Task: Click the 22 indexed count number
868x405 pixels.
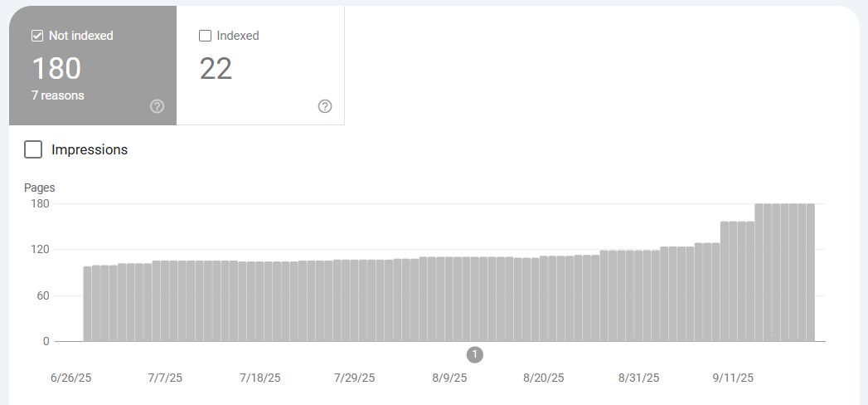Action: coord(216,69)
